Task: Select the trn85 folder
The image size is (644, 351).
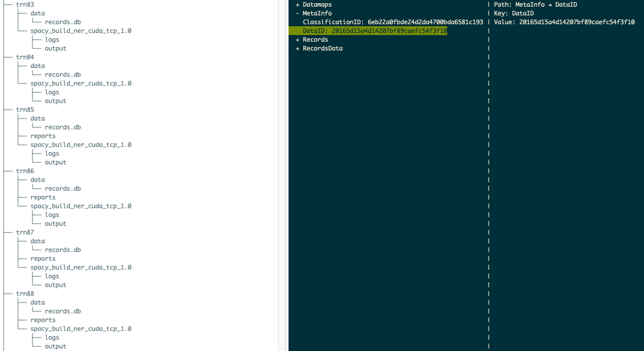Action: pos(24,109)
